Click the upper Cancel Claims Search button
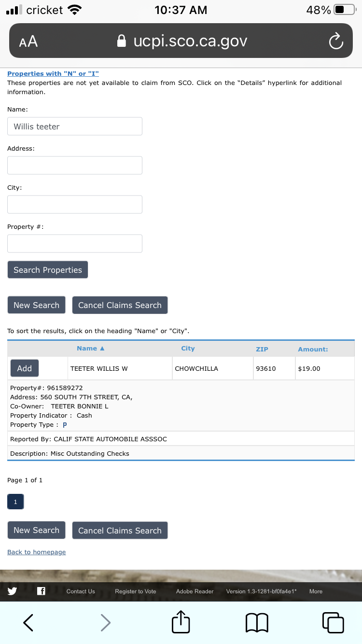Screen dimensions: 362x644 tap(120, 305)
